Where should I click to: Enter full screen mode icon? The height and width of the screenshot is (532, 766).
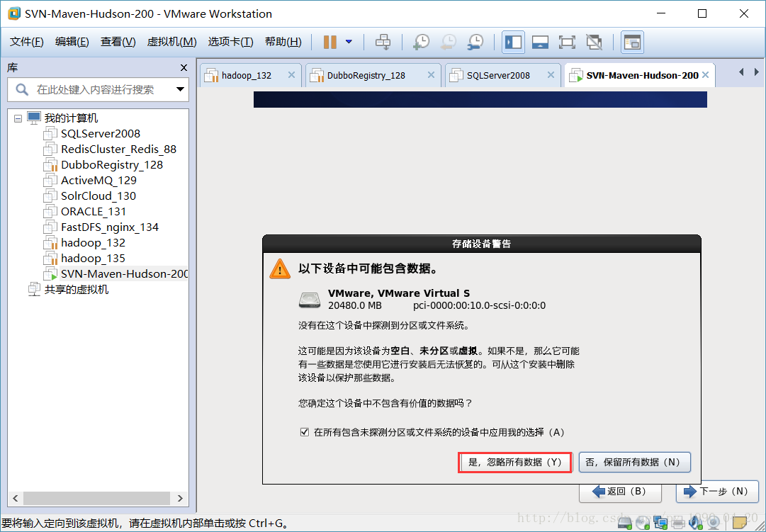[x=567, y=42]
